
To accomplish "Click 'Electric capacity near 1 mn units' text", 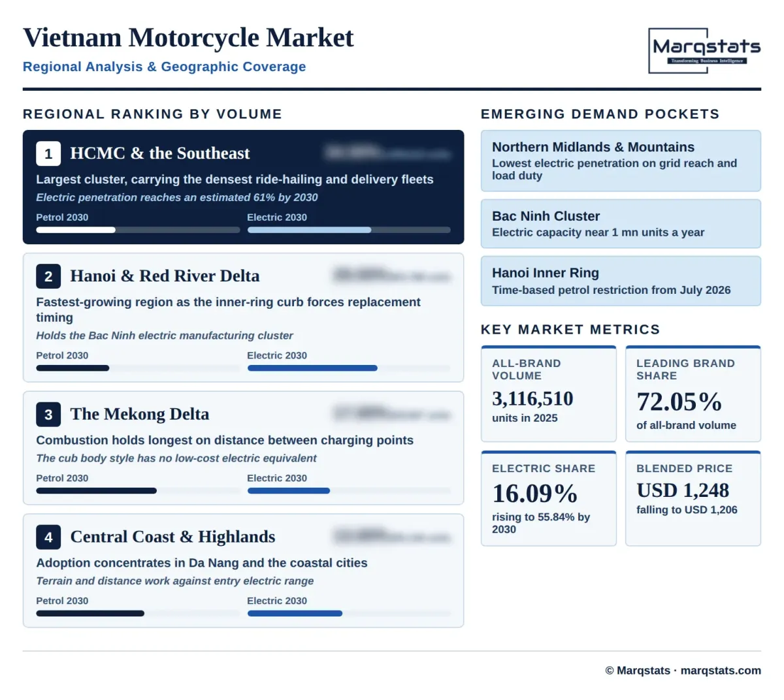I will (x=598, y=232).
